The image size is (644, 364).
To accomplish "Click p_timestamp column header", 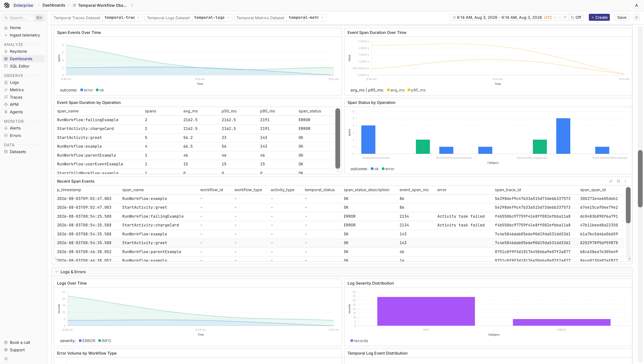I will [x=69, y=190].
